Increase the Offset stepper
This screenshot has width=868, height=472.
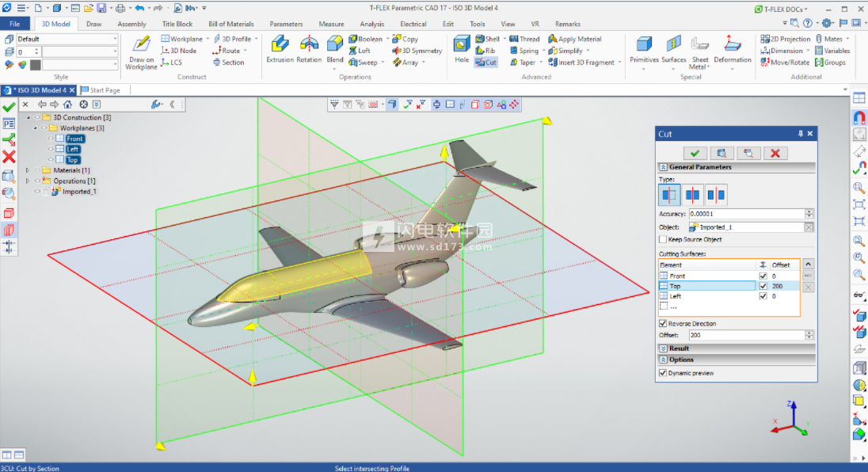[809, 333]
